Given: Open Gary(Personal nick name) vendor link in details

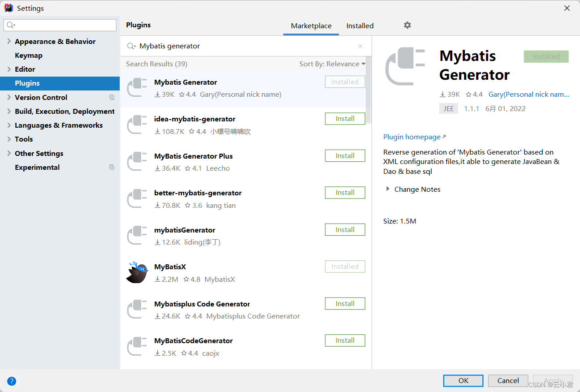Looking at the screenshot, I should click(529, 95).
